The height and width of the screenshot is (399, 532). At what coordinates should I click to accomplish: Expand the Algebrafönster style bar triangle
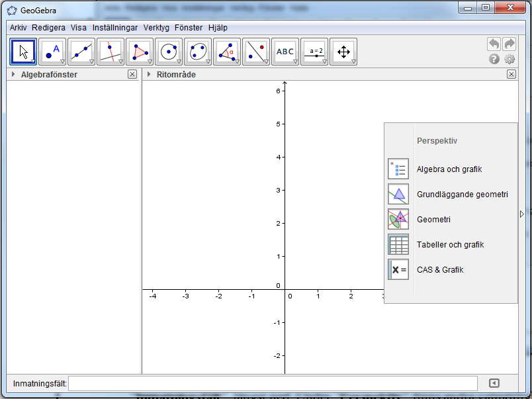coord(13,74)
